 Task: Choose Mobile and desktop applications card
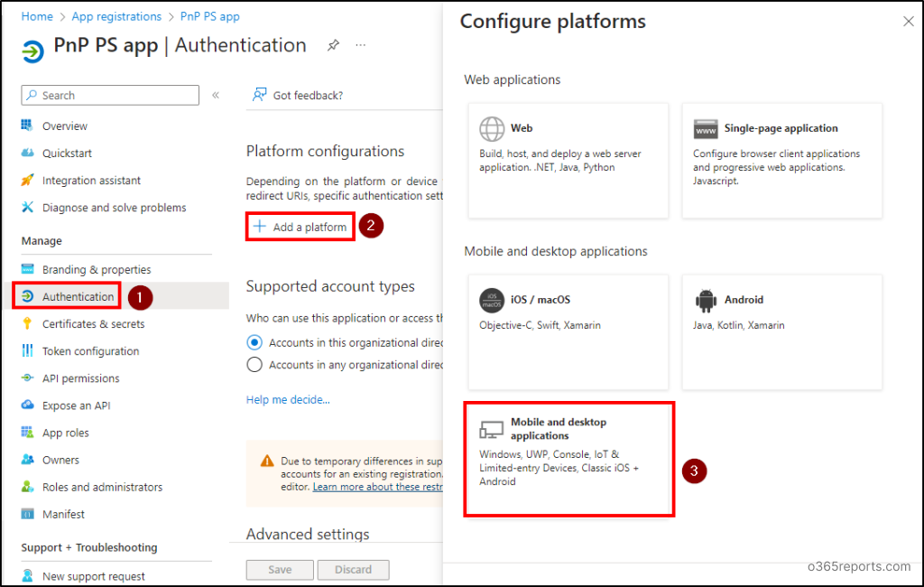pyautogui.click(x=568, y=460)
